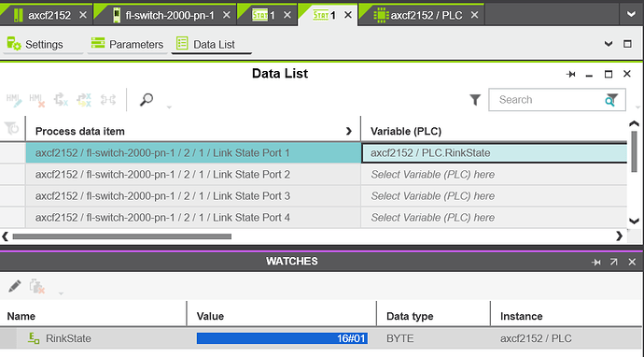The width and height of the screenshot is (644, 357).
Task: Toggle the filter reset icon in header corner
Action: (x=12, y=129)
